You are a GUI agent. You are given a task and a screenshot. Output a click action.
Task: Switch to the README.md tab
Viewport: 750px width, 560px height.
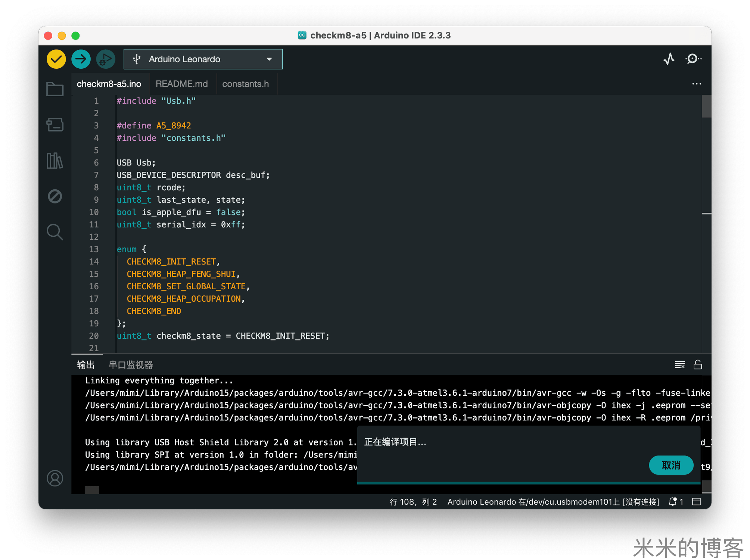(181, 84)
